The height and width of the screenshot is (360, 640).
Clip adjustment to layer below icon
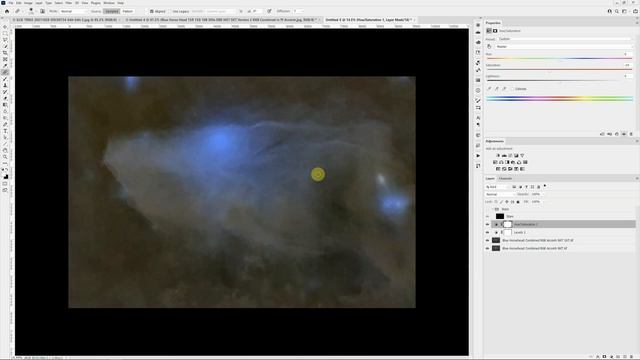[x=602, y=134]
